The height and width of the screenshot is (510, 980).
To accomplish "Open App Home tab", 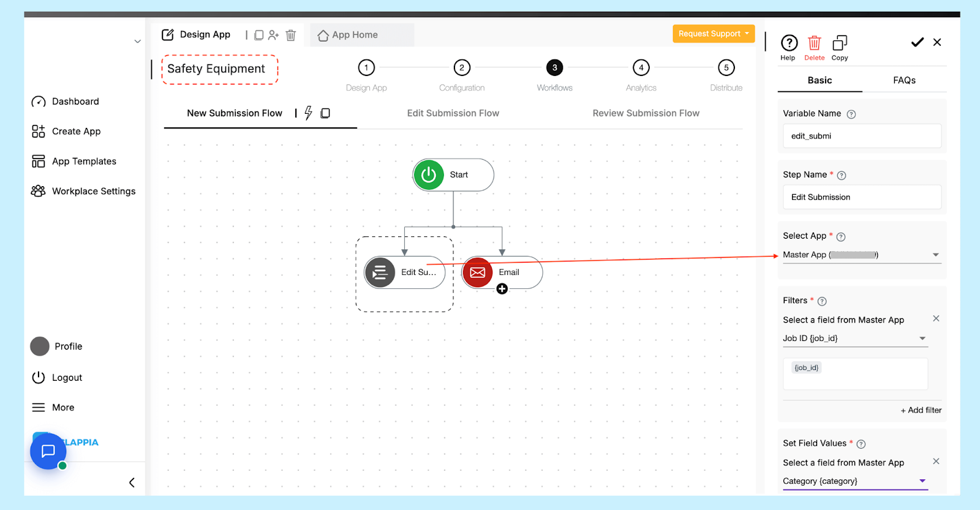I will pyautogui.click(x=348, y=36).
